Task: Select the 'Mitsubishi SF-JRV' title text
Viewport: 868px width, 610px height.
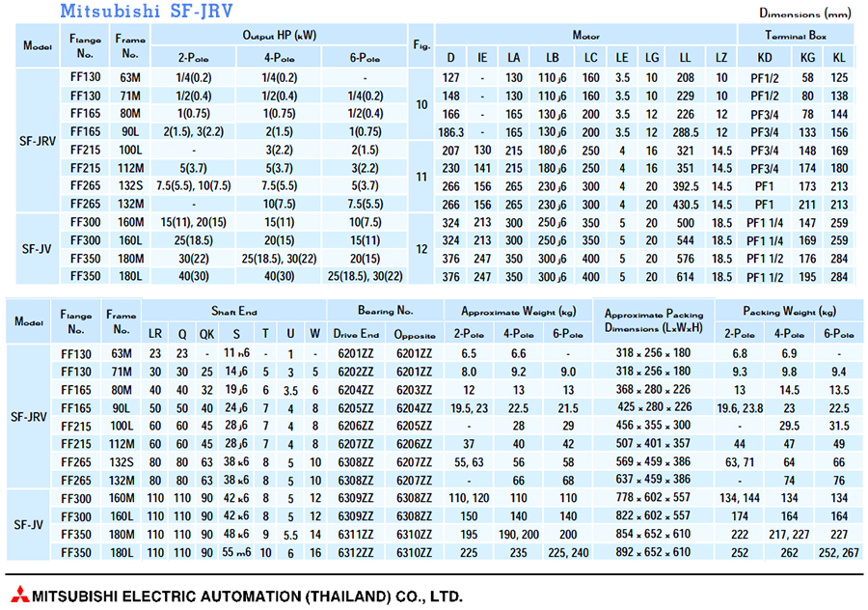Action: 136,12
